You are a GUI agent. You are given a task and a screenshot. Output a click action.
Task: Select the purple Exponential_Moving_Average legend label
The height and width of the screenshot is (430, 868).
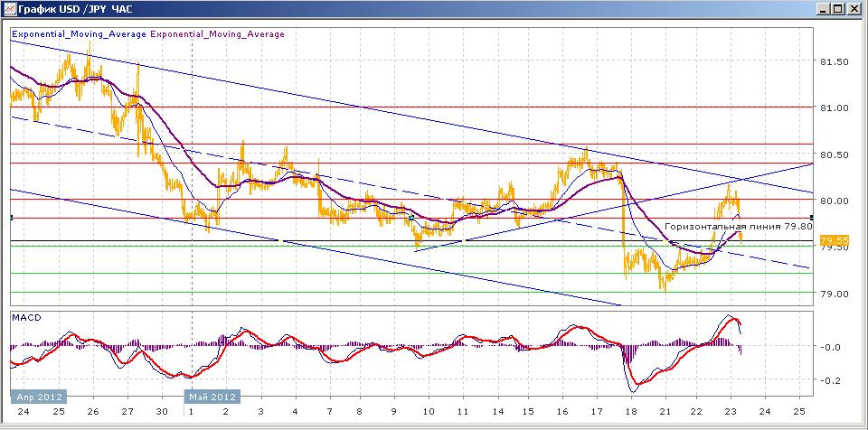[218, 34]
